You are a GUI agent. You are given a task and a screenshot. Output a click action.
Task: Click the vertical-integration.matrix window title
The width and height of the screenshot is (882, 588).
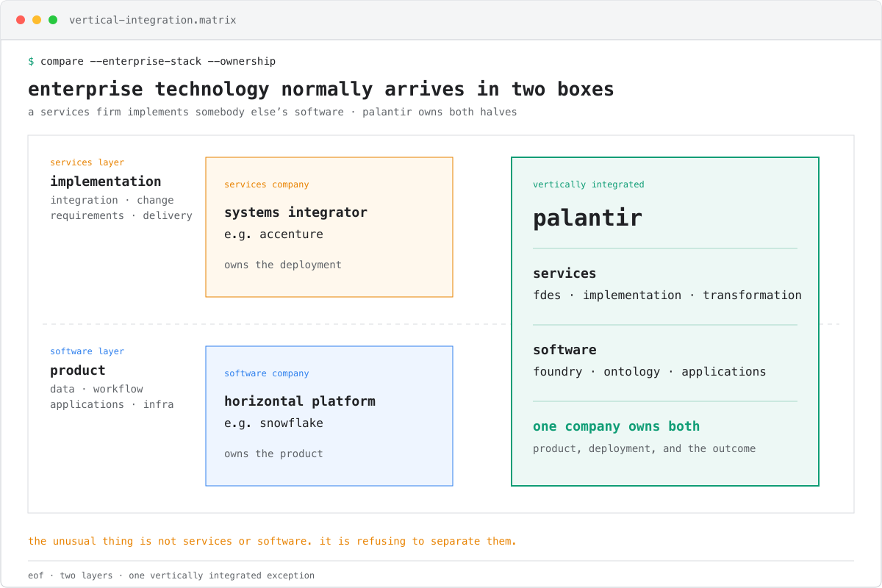click(x=153, y=20)
